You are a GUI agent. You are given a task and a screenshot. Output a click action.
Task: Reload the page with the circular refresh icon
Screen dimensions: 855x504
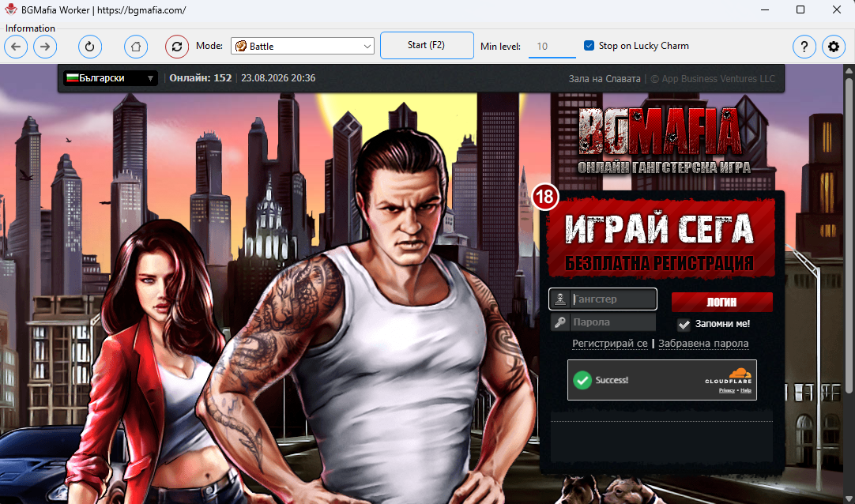(x=90, y=47)
